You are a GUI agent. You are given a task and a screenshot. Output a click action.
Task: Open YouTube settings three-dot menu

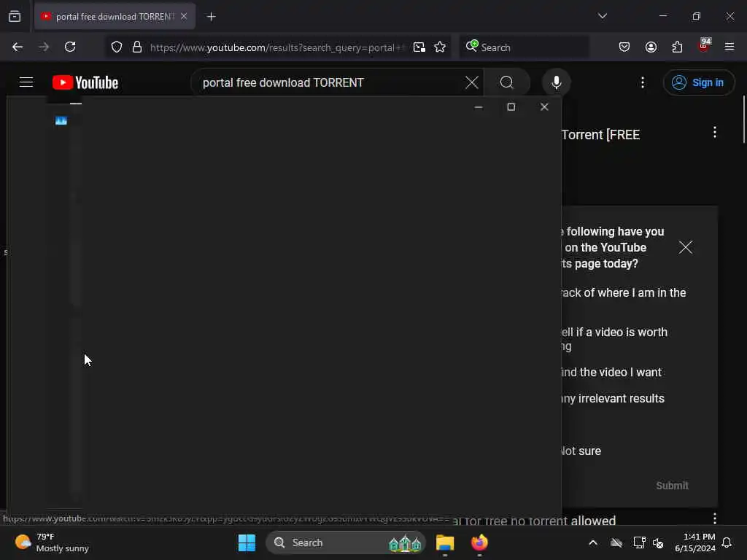(643, 82)
